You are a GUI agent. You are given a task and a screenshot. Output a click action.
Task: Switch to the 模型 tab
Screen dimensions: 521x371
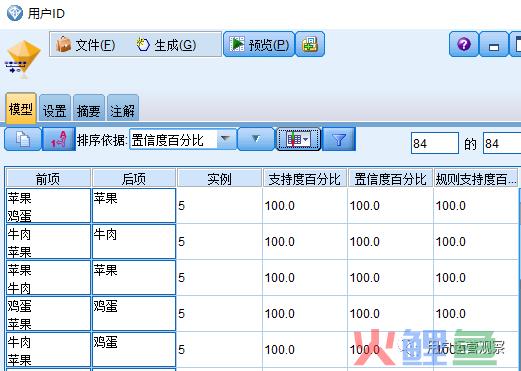point(21,109)
